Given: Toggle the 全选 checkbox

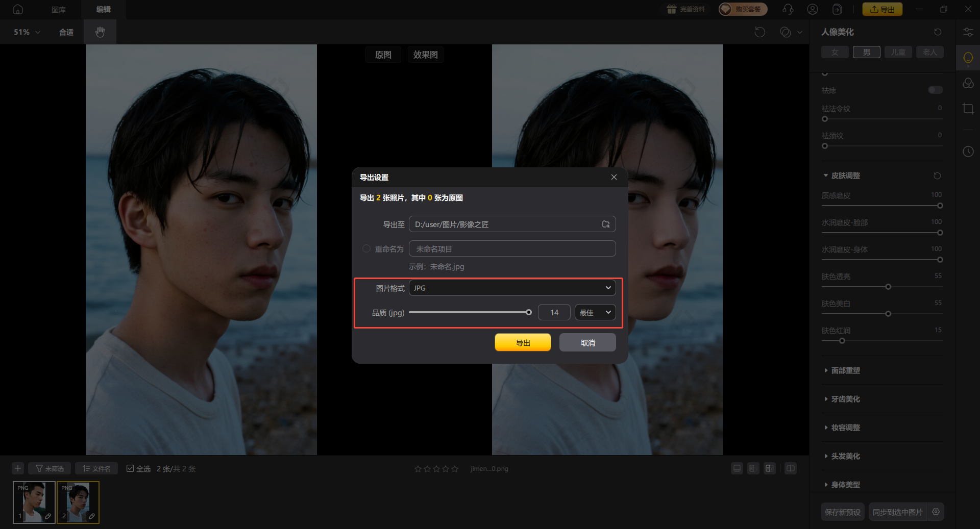Looking at the screenshot, I should coord(130,468).
